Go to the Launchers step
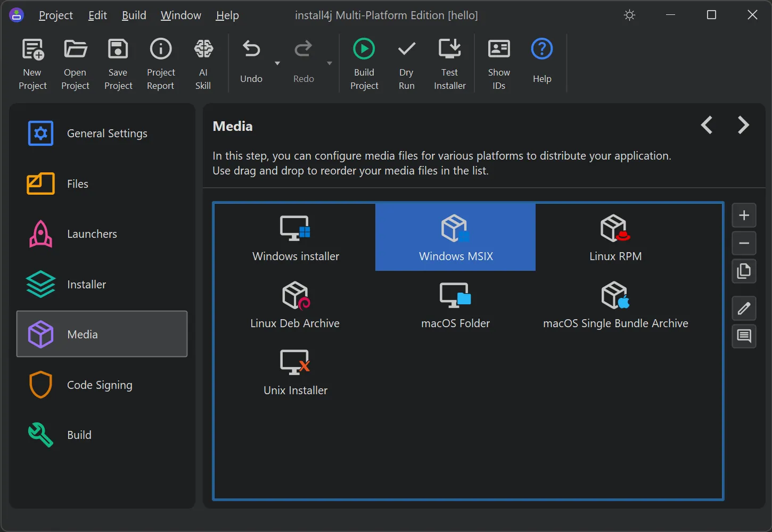Screen dimensions: 772x532 point(102,234)
